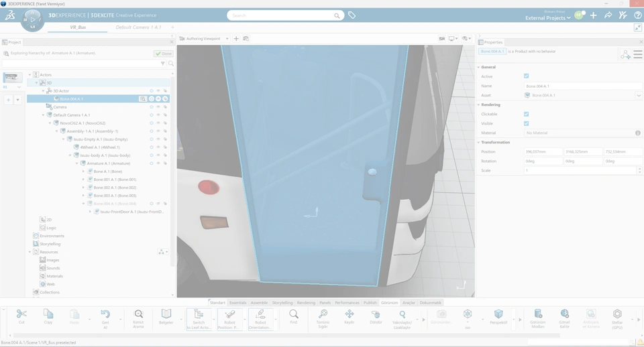
Task: Open Komut Arama command search
Action: (138, 314)
